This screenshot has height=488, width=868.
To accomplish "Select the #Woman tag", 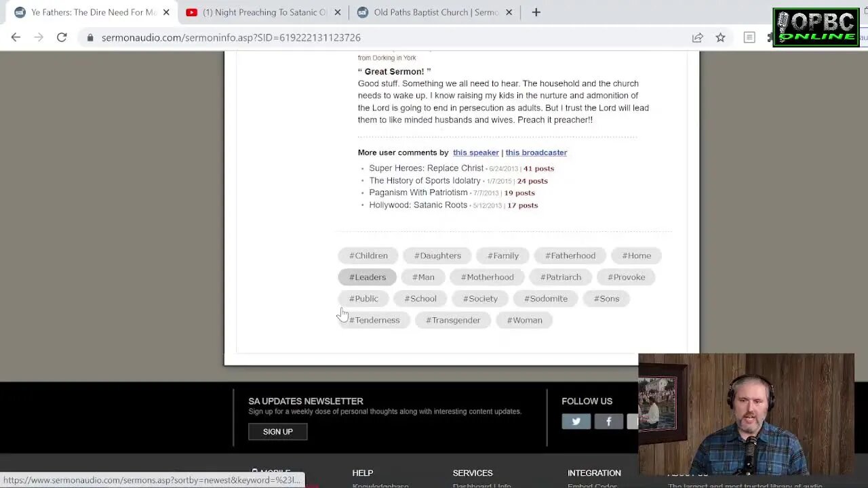I will point(524,320).
